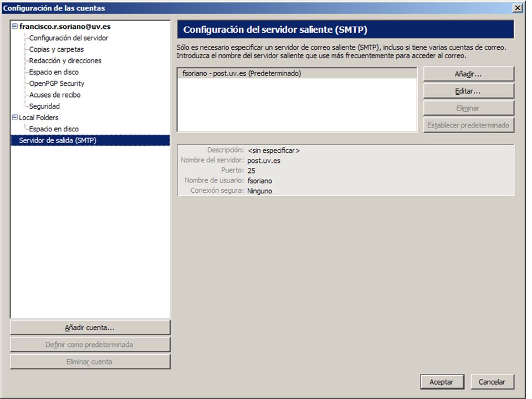Click the Añadir cuenta... button
This screenshot has height=399, width=532.
click(90, 328)
